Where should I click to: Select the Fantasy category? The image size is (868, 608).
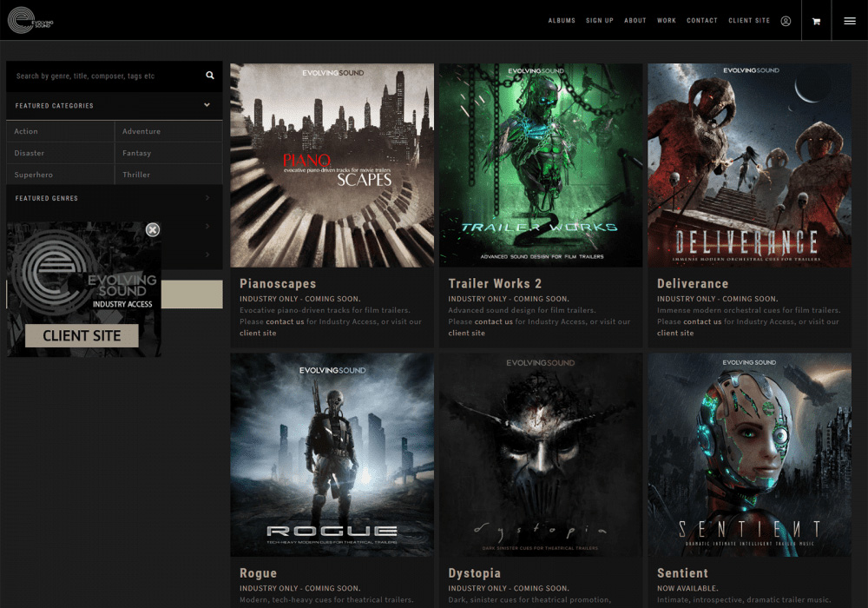click(x=169, y=153)
